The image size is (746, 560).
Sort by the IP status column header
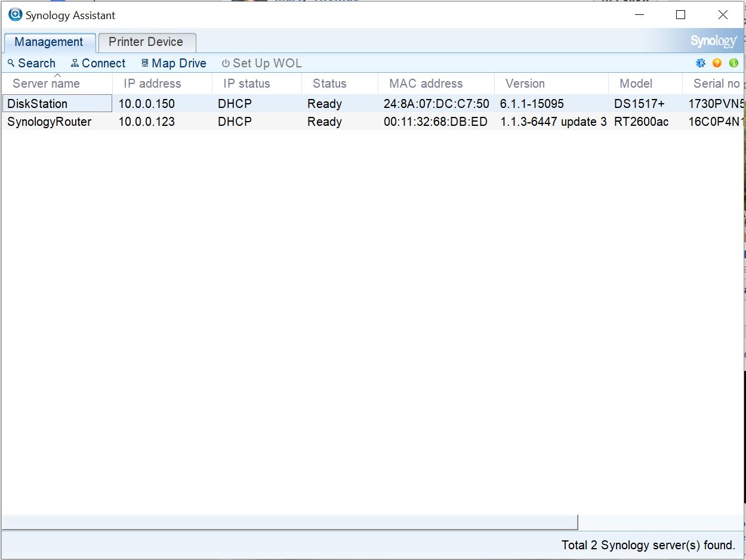click(257, 83)
